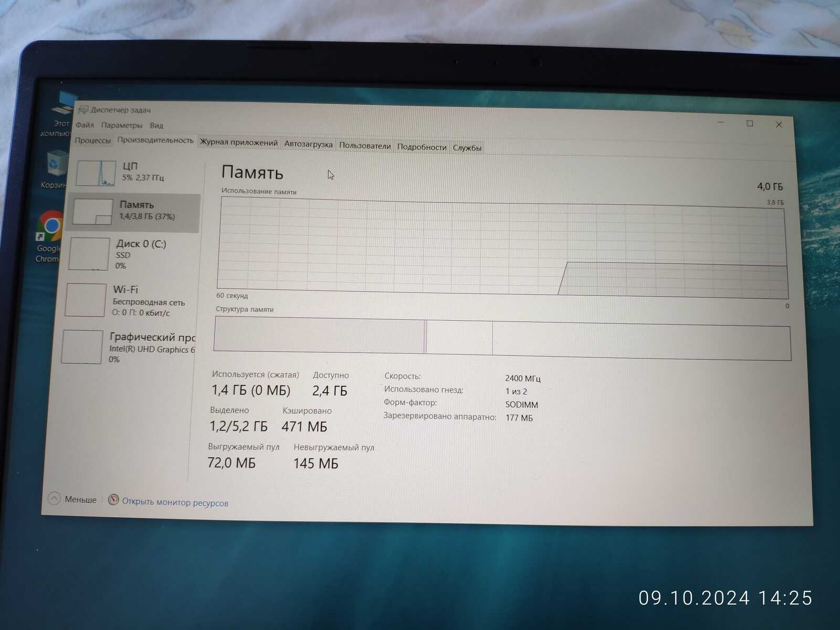
Task: Open the Вид menu
Action: click(x=156, y=126)
